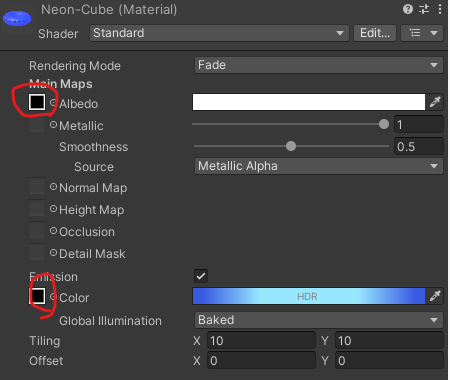Click the Smoothness slider handle
This screenshot has height=380, width=450.
pyautogui.click(x=291, y=146)
